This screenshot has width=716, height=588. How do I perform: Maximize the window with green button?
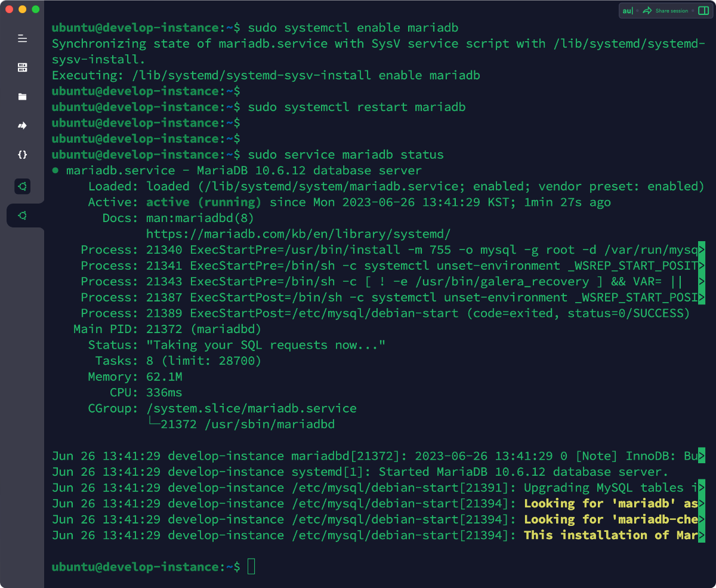[x=36, y=10]
